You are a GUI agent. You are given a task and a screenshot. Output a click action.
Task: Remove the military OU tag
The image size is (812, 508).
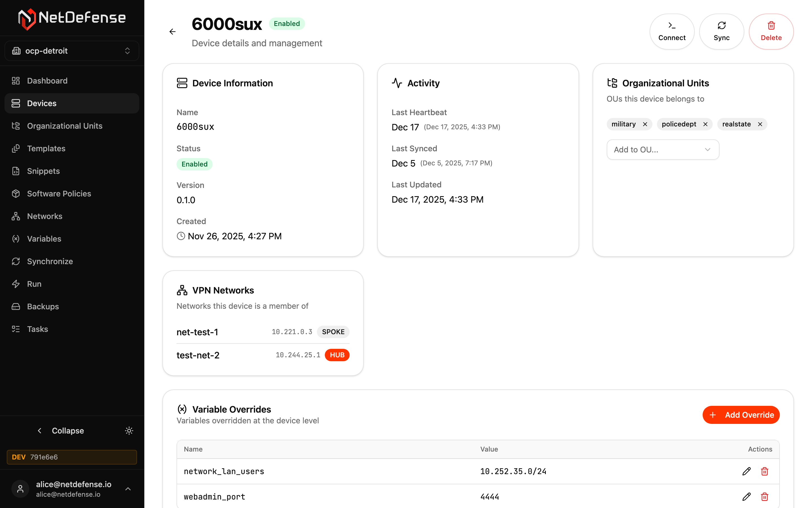pos(645,124)
